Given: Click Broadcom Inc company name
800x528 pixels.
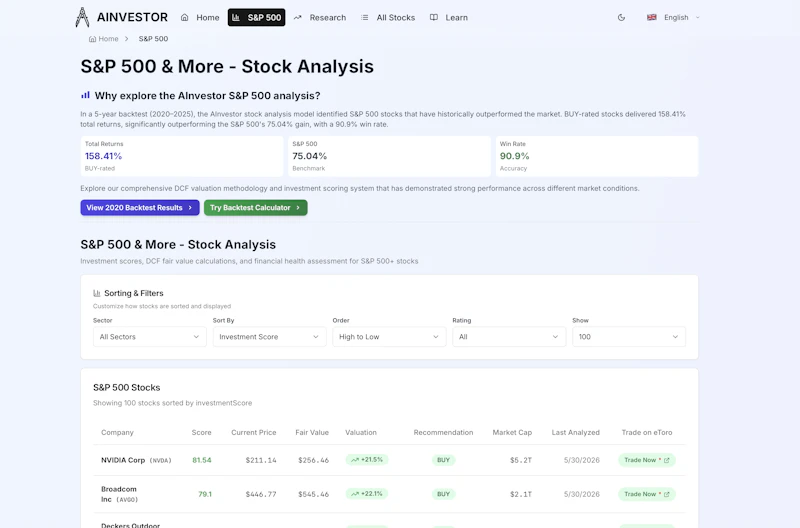Looking at the screenshot, I should [118, 494].
